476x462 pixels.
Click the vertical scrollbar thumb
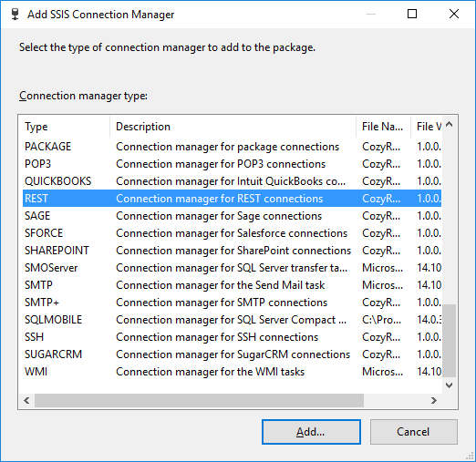coord(450,340)
